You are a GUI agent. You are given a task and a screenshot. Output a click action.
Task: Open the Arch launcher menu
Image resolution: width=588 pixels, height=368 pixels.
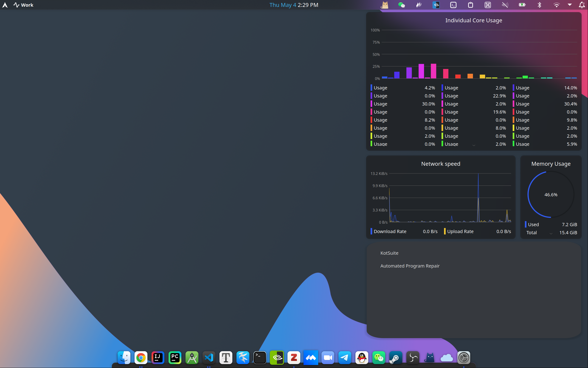coord(5,5)
